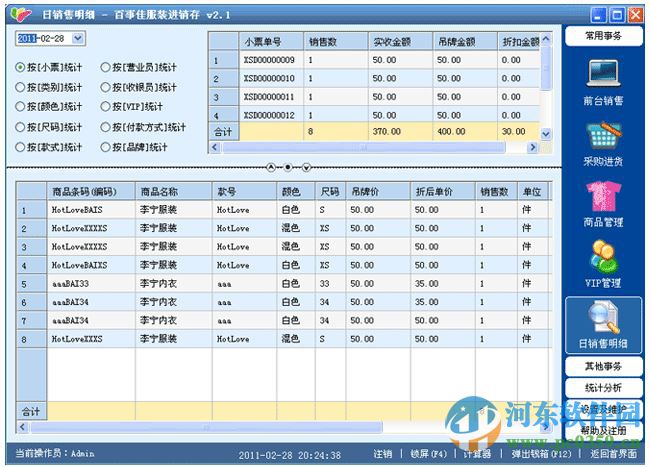Click the lower table 单位 column header
Screen dimensions: 650x467
533,191
